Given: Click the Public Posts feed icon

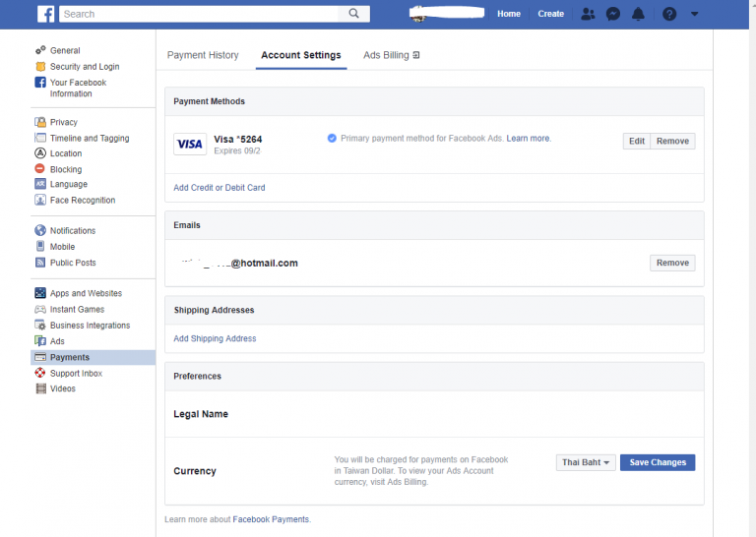Looking at the screenshot, I should [40, 263].
